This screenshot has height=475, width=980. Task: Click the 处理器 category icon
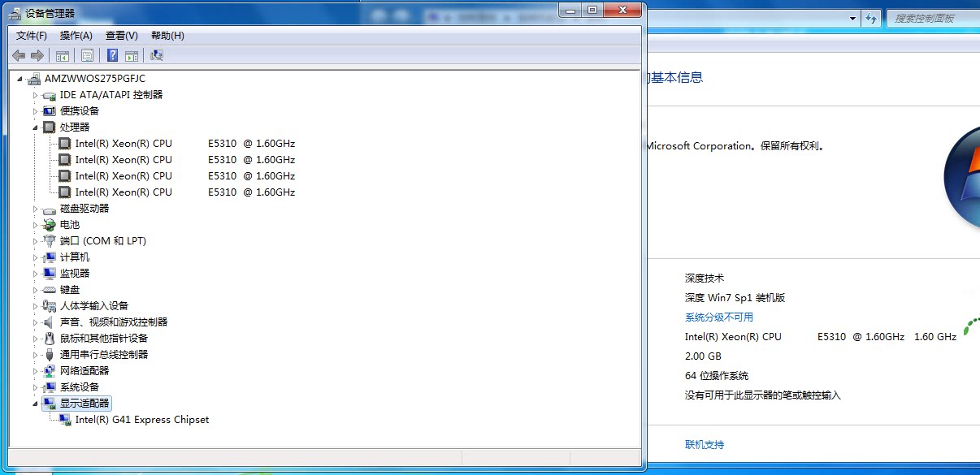[50, 127]
